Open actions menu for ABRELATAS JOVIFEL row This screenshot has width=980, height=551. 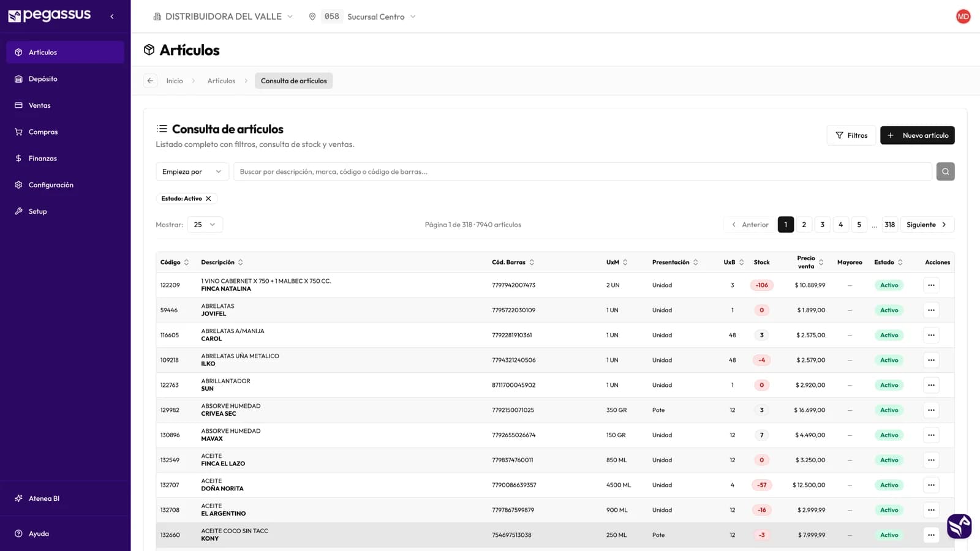coord(931,310)
